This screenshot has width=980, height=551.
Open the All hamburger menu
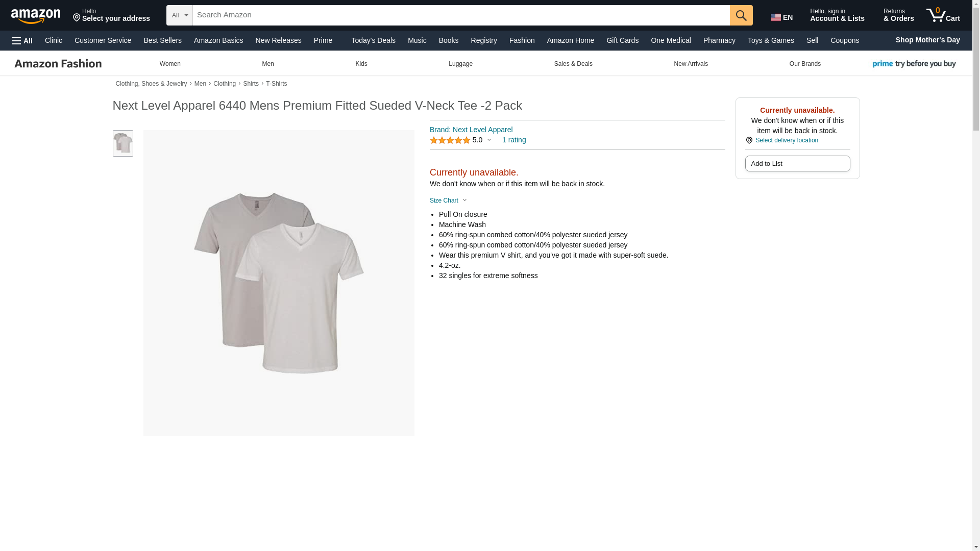pos(22,41)
